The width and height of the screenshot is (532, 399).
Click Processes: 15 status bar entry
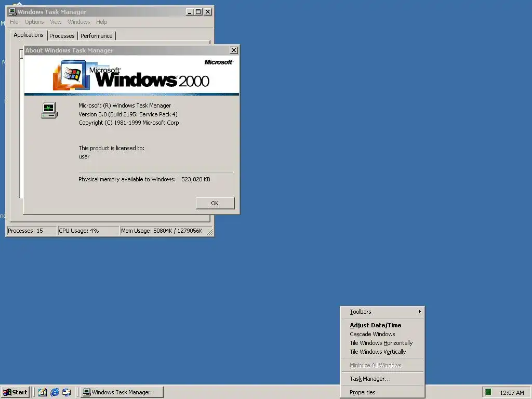point(32,231)
